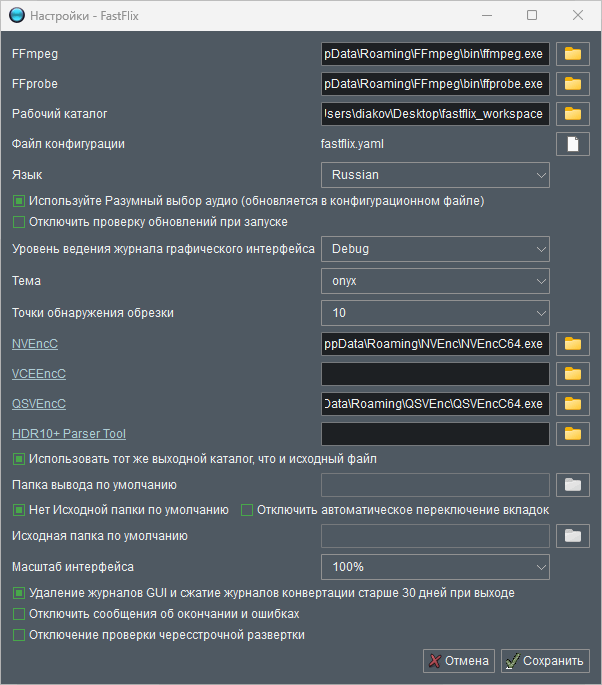Image resolution: width=602 pixels, height=685 pixels.
Task: Click folder icon next to QSVEncC path
Action: (x=573, y=404)
